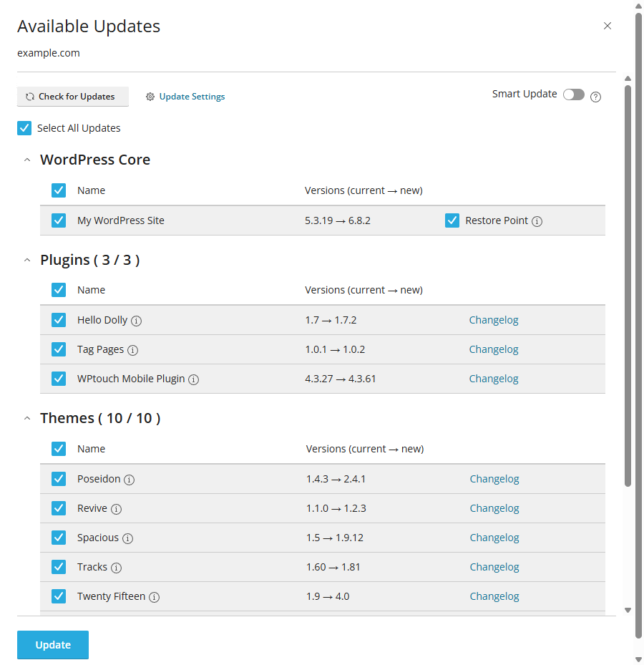Click the Available Updates heading
The width and height of the screenshot is (644, 665).
coord(89,26)
